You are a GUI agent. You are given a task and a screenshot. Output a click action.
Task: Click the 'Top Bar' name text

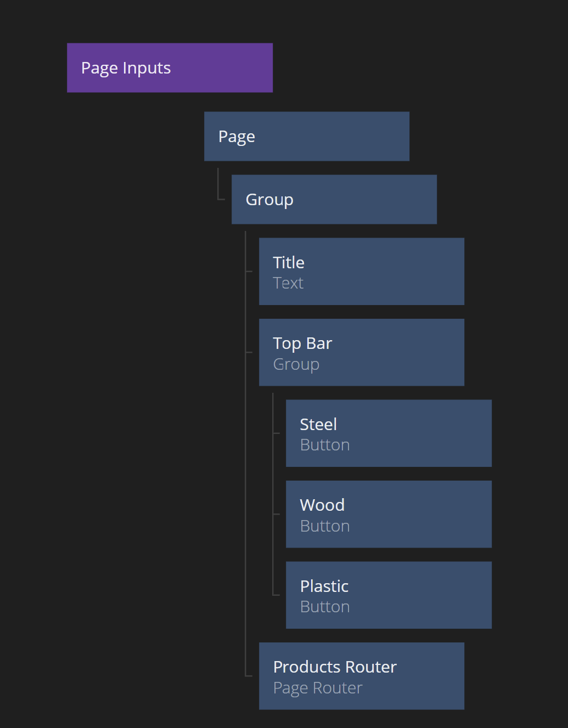302,343
